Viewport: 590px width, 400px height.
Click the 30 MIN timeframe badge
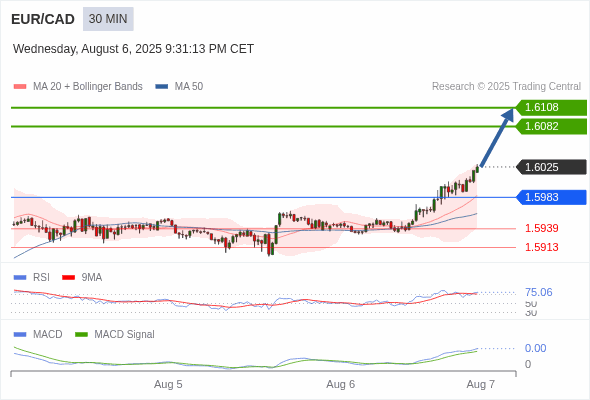[x=108, y=19]
